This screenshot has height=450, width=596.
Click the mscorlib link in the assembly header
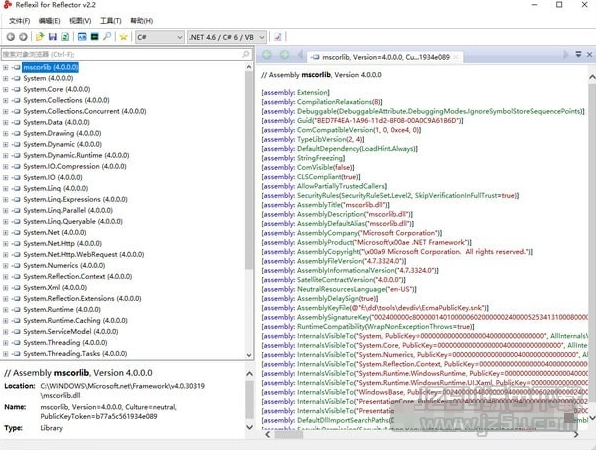tap(316, 75)
